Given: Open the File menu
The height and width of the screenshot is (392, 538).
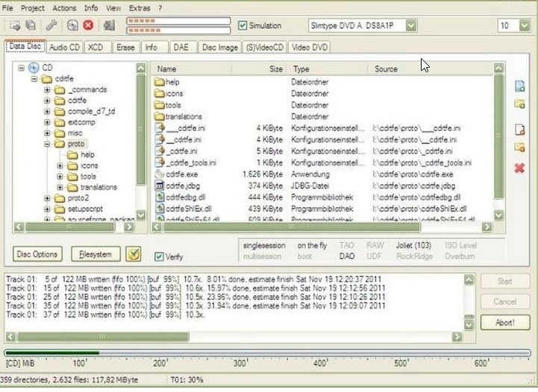Looking at the screenshot, I should (x=7, y=8).
